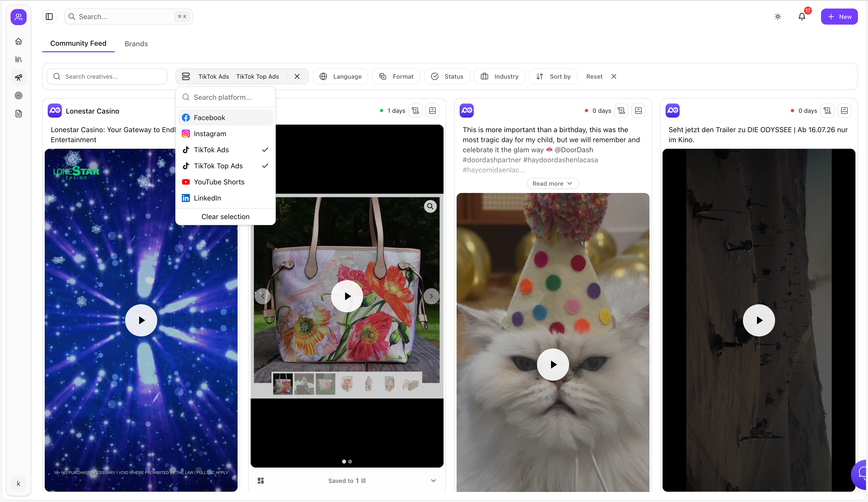Open the document icon in sidebar

coord(19,114)
